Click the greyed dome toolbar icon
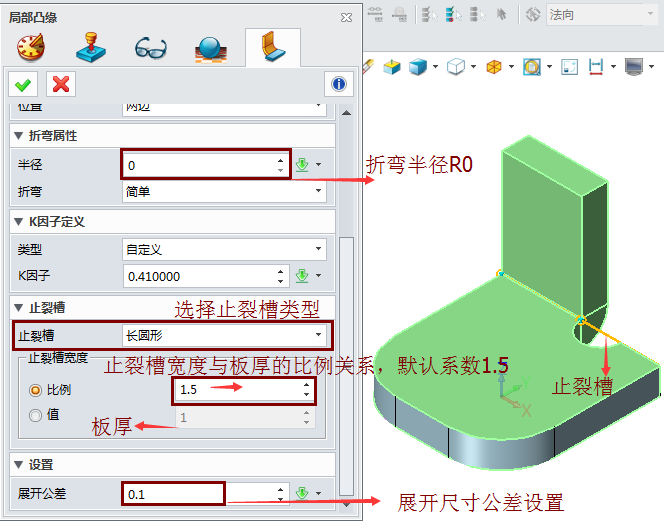 pos(400,14)
